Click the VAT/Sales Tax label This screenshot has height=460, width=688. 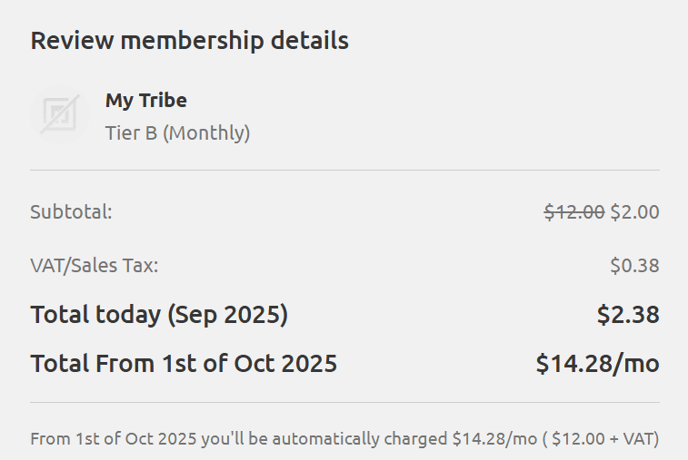coord(94,266)
